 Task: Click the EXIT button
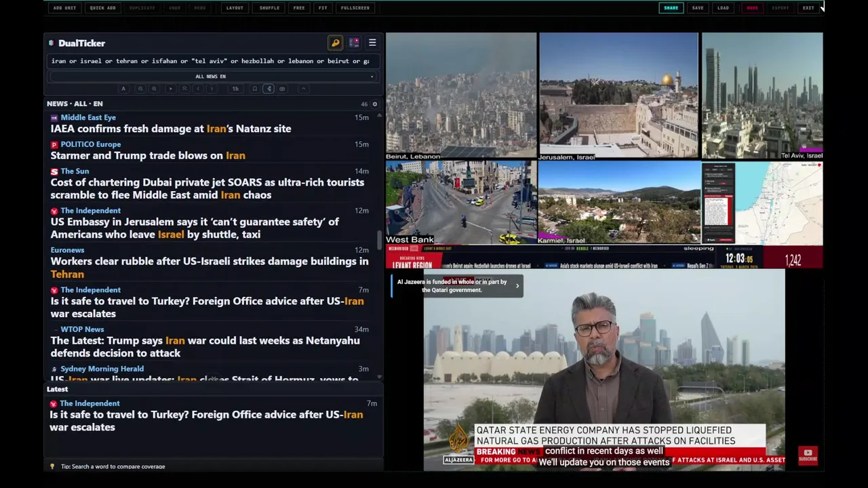[x=808, y=8]
